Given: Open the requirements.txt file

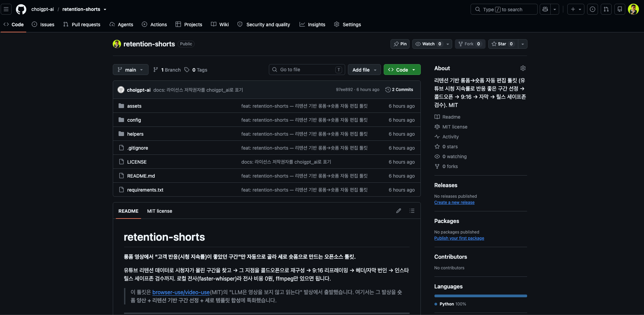Looking at the screenshot, I should click(145, 190).
